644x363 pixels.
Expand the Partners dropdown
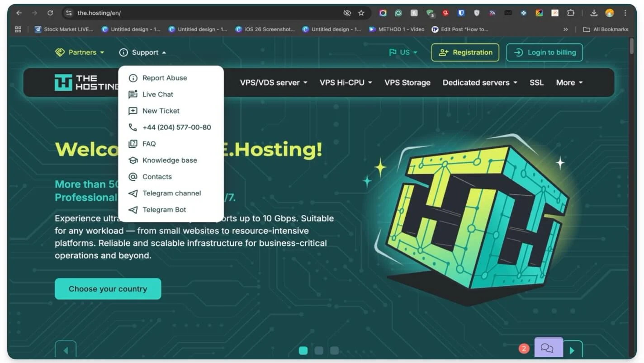[80, 52]
